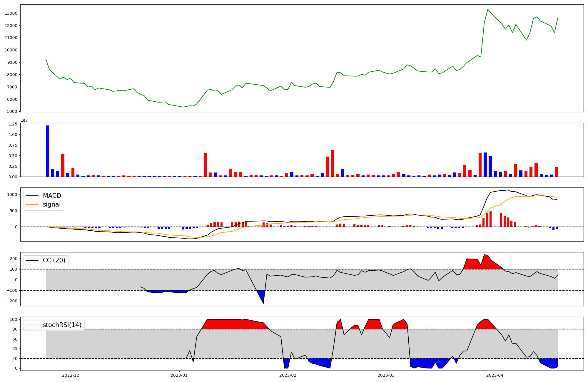Image resolution: width=588 pixels, height=382 pixels.
Task: Click the 1.25 tick on volume axis
Action: (x=13, y=124)
